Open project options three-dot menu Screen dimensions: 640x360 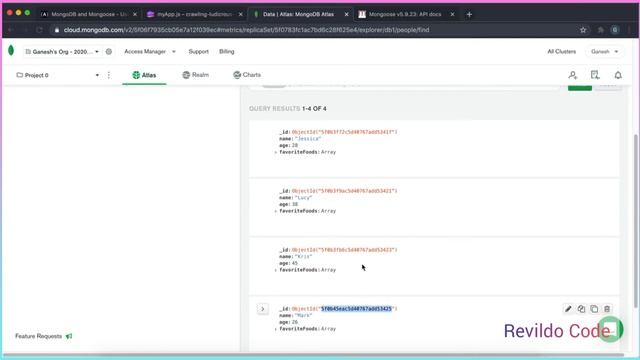point(109,75)
